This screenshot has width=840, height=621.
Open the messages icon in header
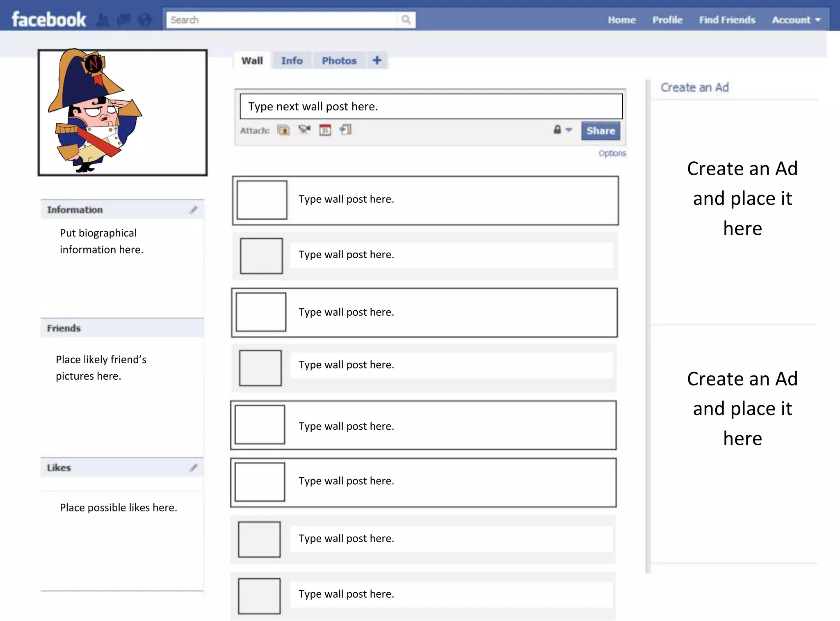123,20
